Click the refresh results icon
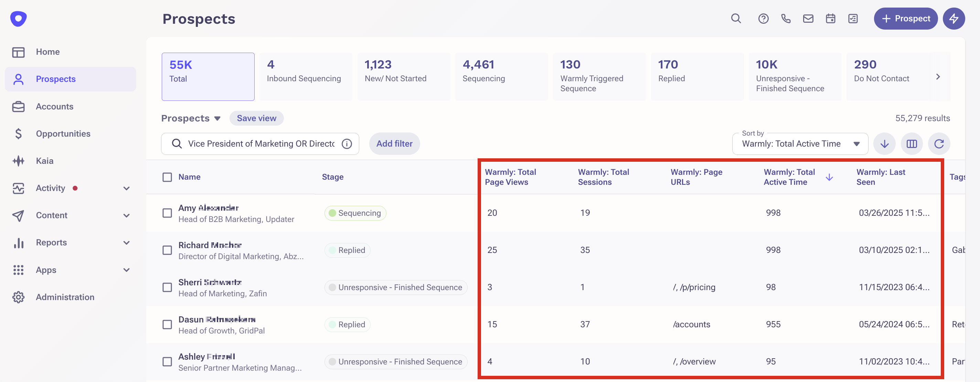The width and height of the screenshot is (980, 382). coord(939,144)
